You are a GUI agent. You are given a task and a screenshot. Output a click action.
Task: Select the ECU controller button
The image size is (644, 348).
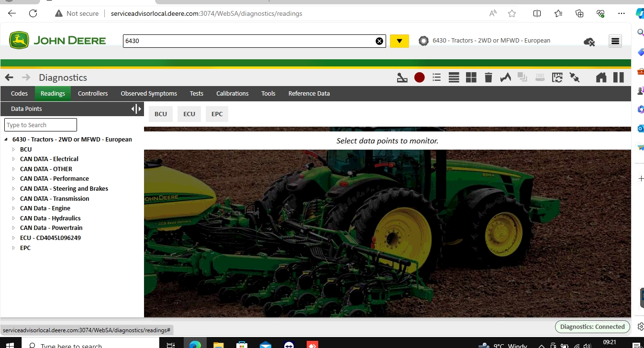(189, 114)
